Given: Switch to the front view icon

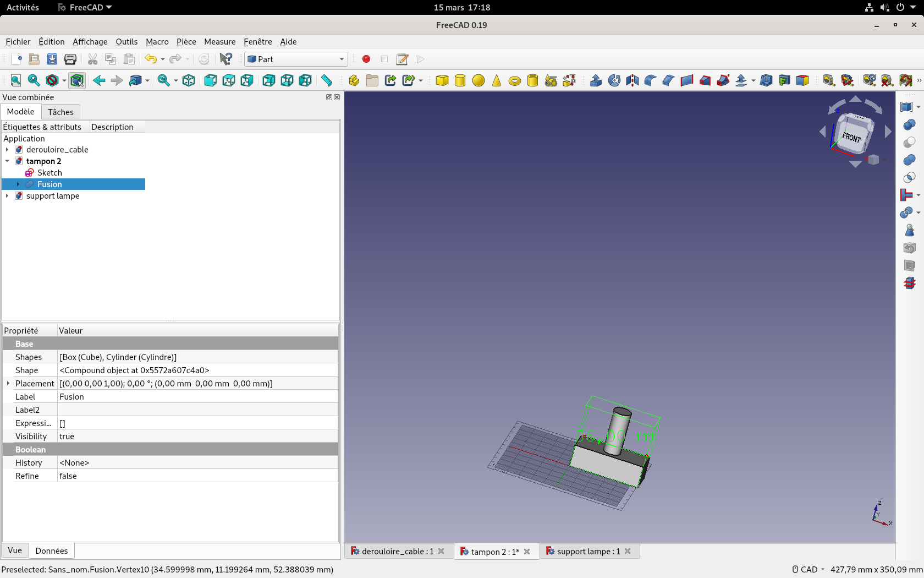Looking at the screenshot, I should (x=210, y=80).
